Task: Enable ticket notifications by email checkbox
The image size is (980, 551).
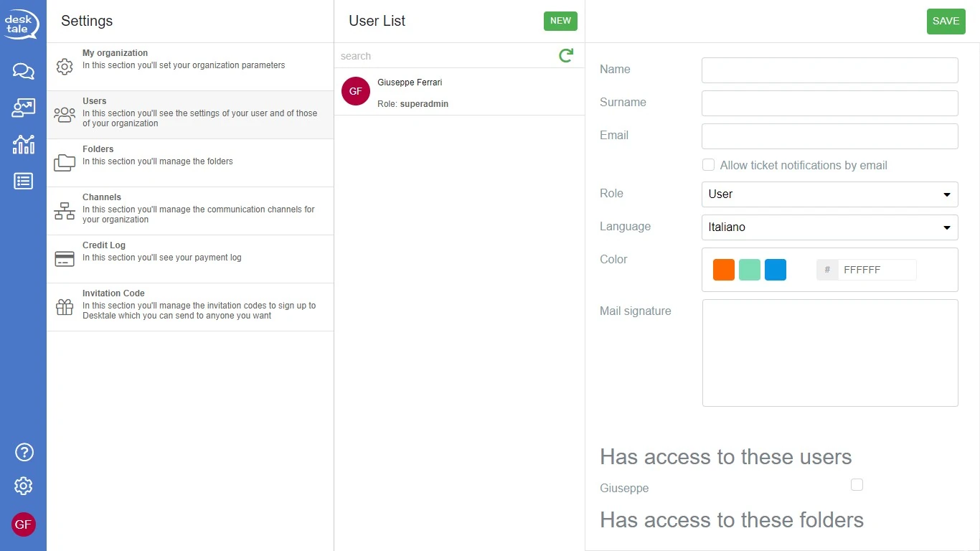Action: (708, 165)
